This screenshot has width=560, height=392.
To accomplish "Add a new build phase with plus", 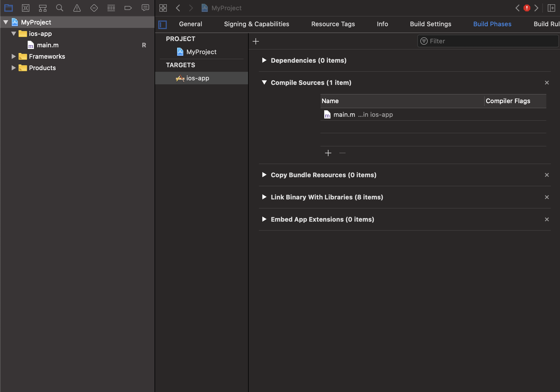I will (x=256, y=41).
